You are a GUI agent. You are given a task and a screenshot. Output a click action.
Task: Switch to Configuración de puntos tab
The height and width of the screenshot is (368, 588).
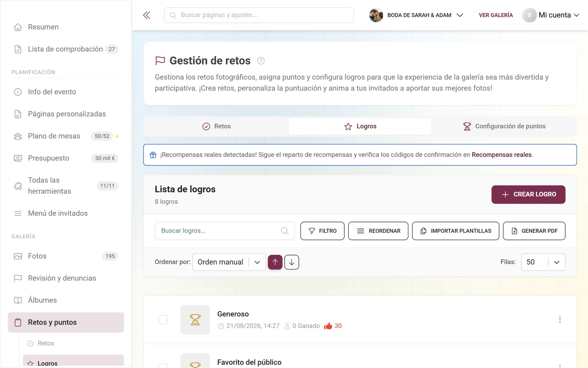pyautogui.click(x=504, y=126)
